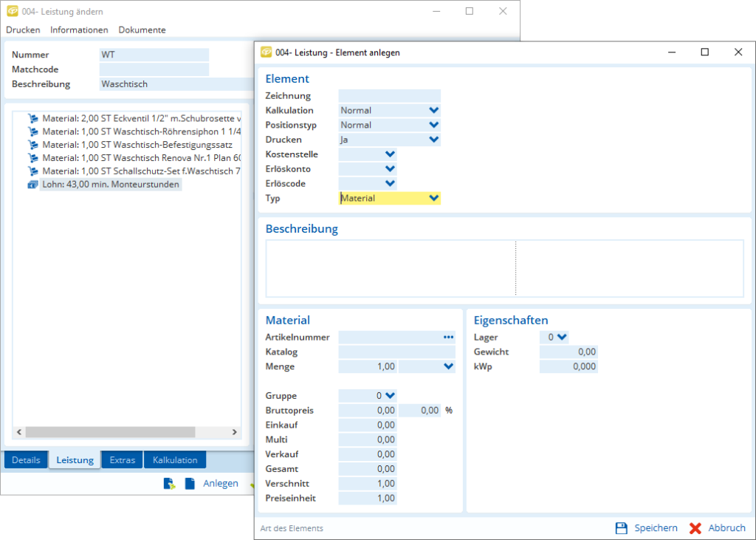The width and height of the screenshot is (756, 540).
Task: Open the Positionstyp dropdown
Action: pos(433,125)
